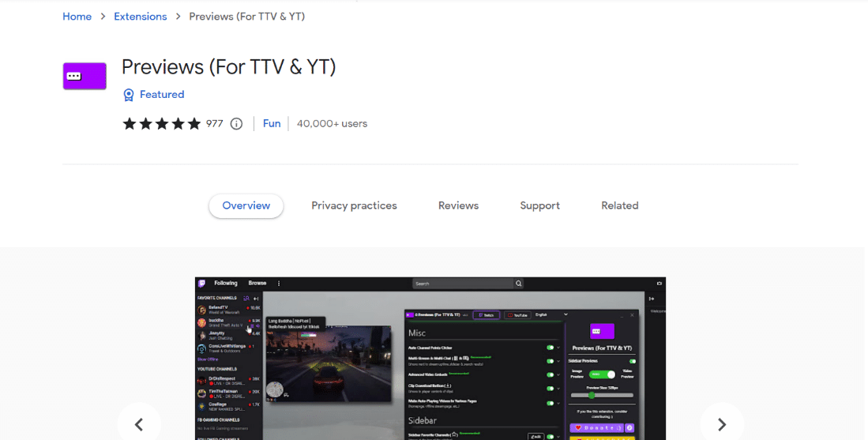Image resolution: width=868 pixels, height=440 pixels.
Task: Open the Overview tab
Action: click(246, 206)
